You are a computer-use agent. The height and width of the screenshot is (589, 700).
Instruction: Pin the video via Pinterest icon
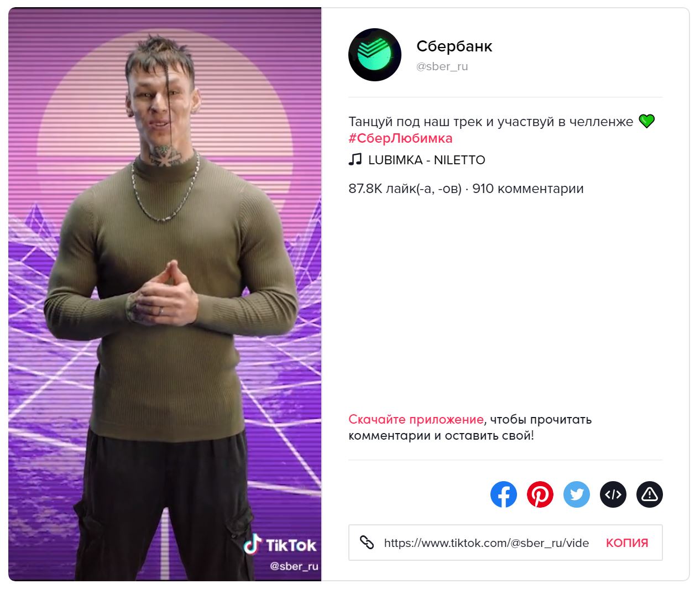click(540, 494)
